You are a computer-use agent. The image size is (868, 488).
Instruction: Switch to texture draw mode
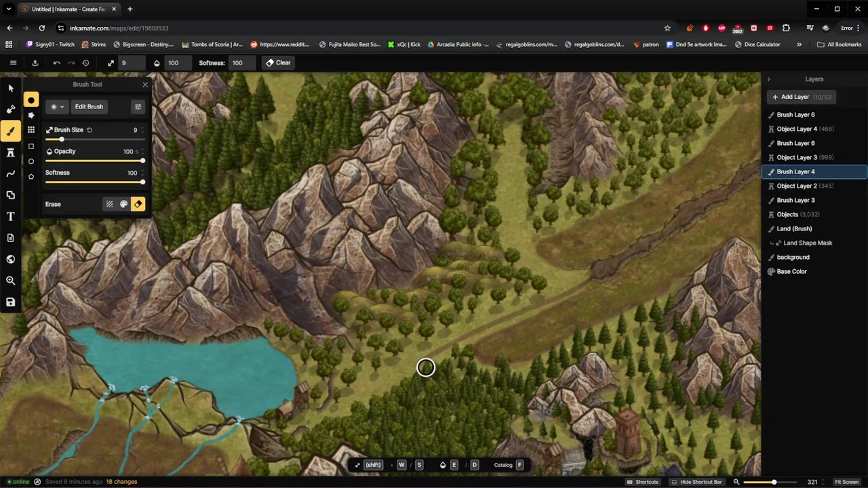(x=109, y=204)
